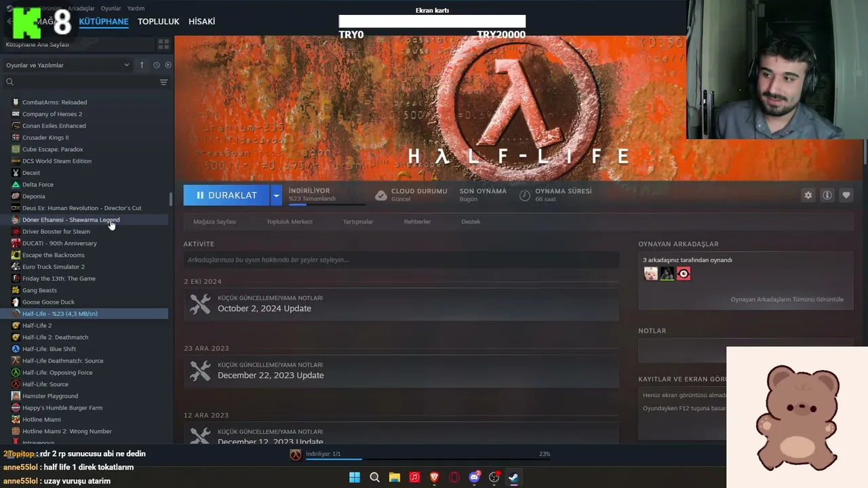The height and width of the screenshot is (488, 868).
Task: Click the CombatArms: Reloaded game icon
Action: pyautogui.click(x=16, y=102)
